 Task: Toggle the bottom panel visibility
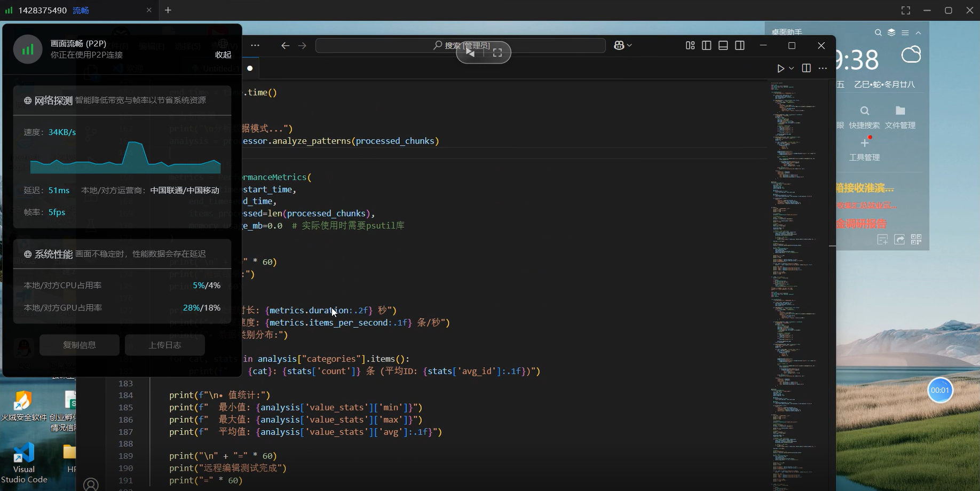(723, 45)
